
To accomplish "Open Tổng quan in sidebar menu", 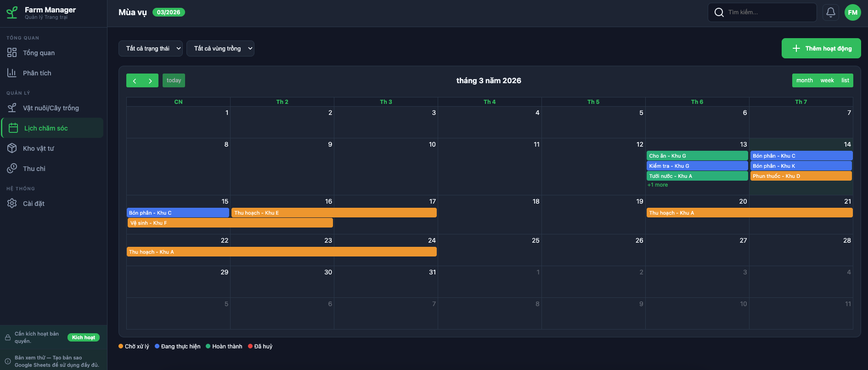I will [39, 53].
